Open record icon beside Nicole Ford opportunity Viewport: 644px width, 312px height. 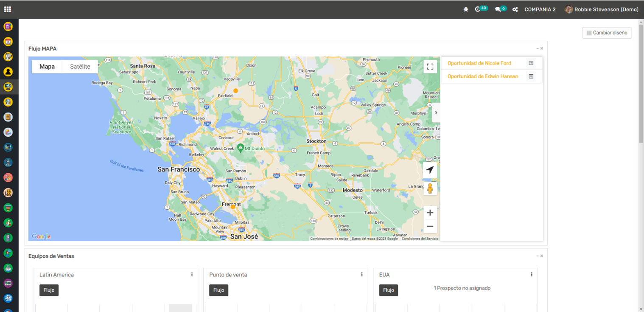530,63
